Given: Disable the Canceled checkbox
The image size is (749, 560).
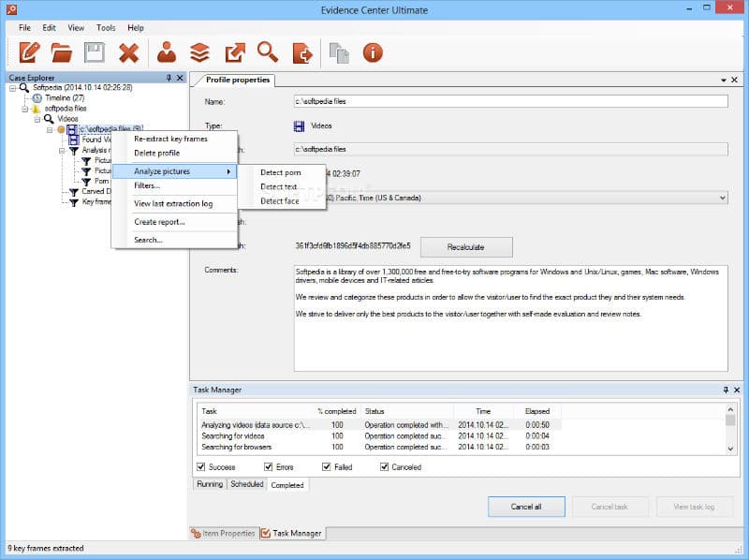Looking at the screenshot, I should 385,466.
